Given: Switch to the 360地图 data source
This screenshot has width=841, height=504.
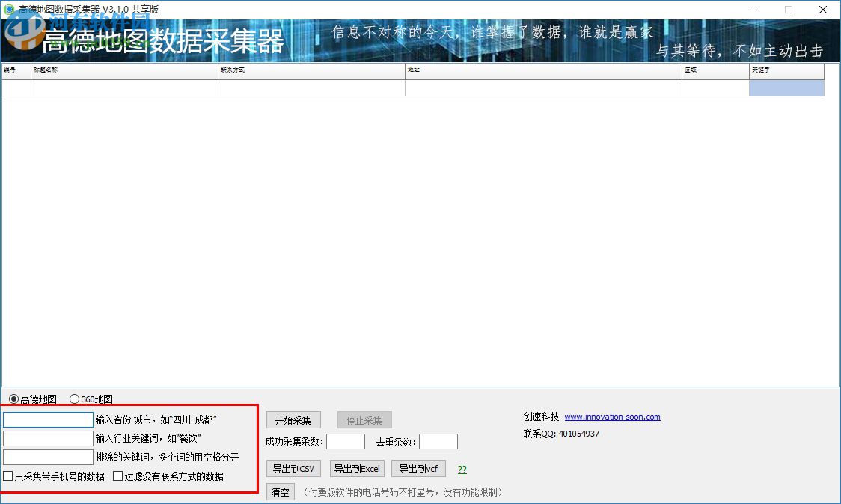Looking at the screenshot, I should point(74,399).
